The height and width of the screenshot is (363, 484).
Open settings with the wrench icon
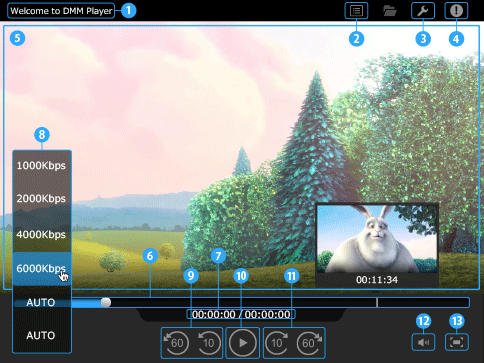coord(423,11)
